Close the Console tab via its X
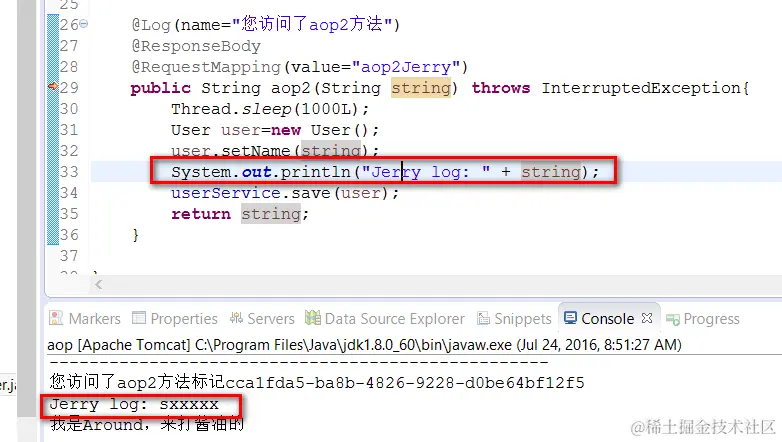This screenshot has height=442, width=782. coord(647,318)
